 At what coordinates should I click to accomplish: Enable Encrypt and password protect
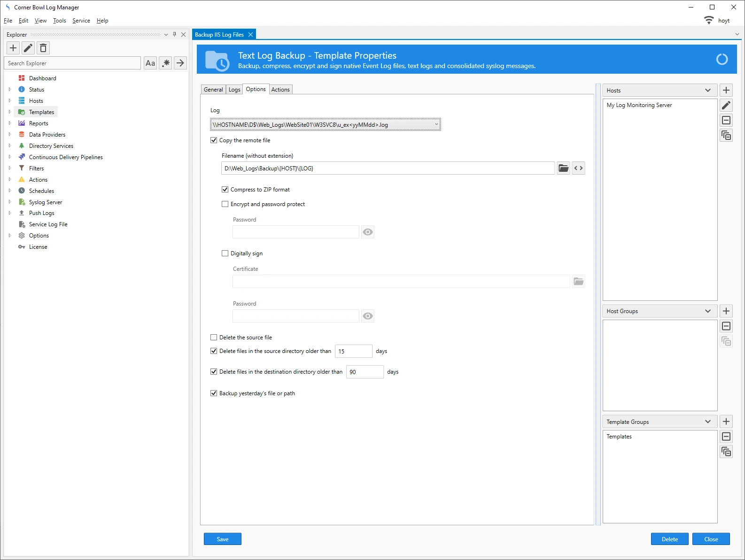click(x=225, y=204)
